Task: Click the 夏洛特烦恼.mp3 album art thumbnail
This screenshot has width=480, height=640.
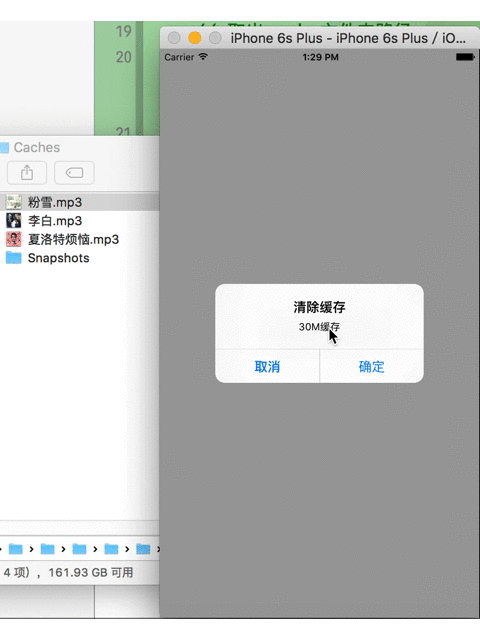Action: 13,239
